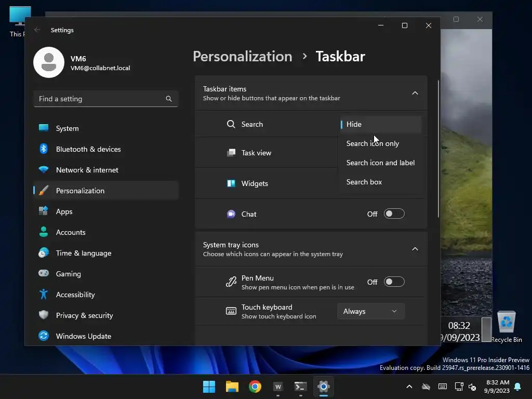The image size is (532, 399).
Task: Open This PC desktop icon
Action: (x=17, y=22)
